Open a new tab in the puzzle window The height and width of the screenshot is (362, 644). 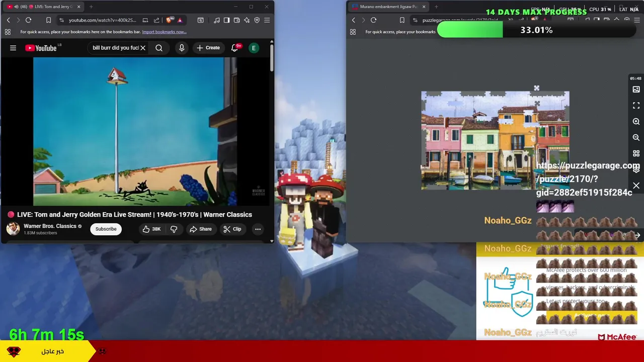436,7
